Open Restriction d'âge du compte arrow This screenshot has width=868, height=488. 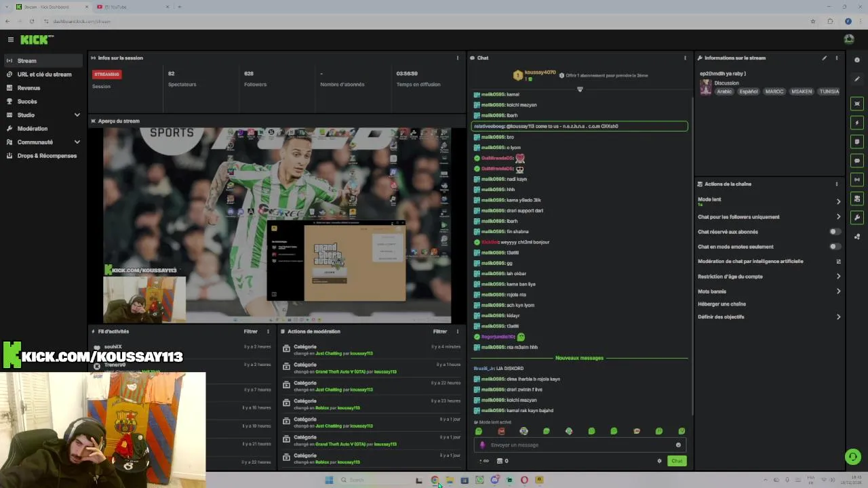pyautogui.click(x=838, y=277)
